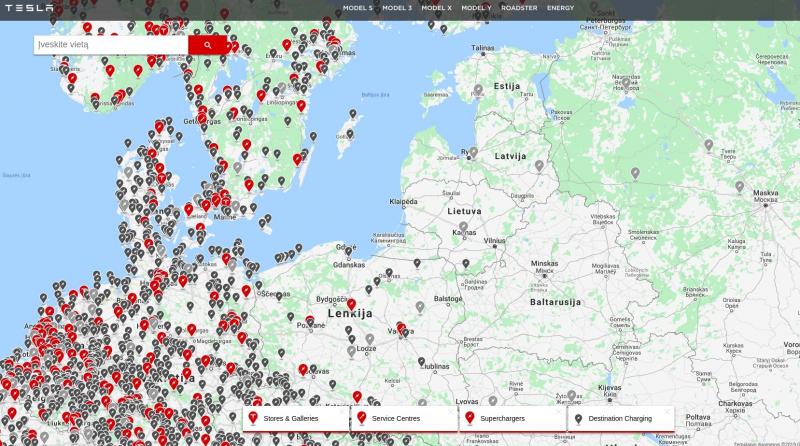
Task: Select the gray pin beside Tver
Action: (x=709, y=145)
